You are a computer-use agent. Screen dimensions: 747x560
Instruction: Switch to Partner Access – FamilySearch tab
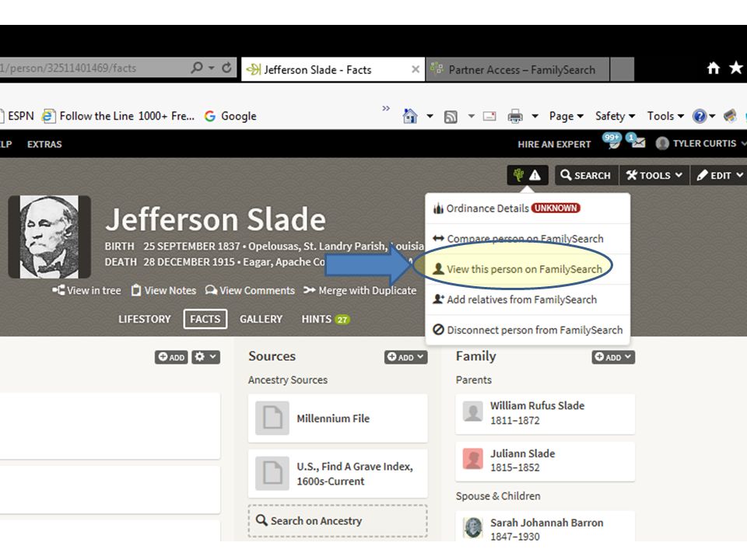coord(517,69)
